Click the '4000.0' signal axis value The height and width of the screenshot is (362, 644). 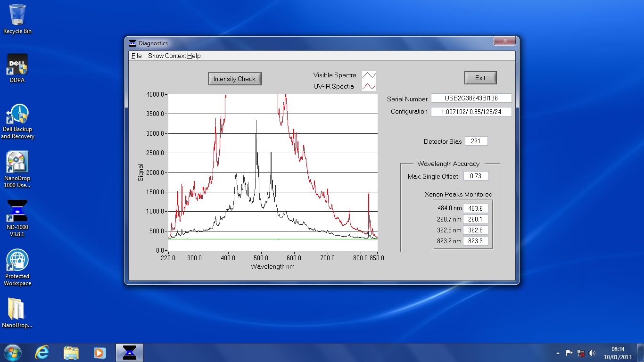(x=156, y=94)
